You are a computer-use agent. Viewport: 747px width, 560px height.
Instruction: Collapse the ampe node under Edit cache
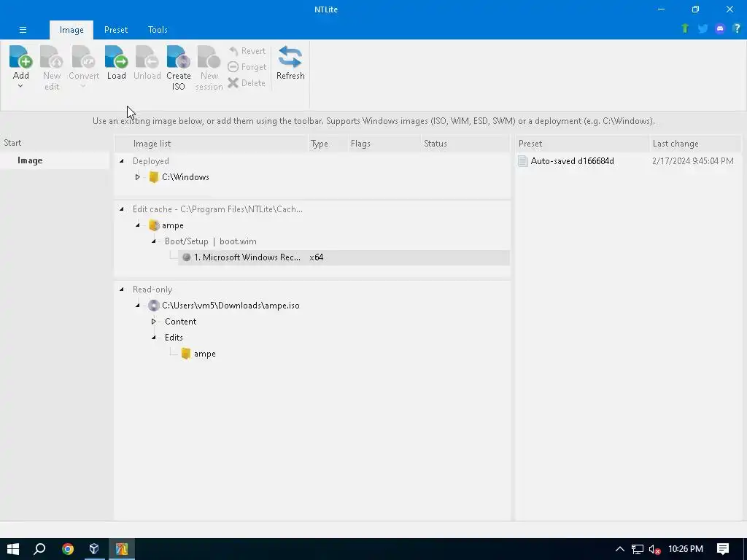tap(137, 225)
